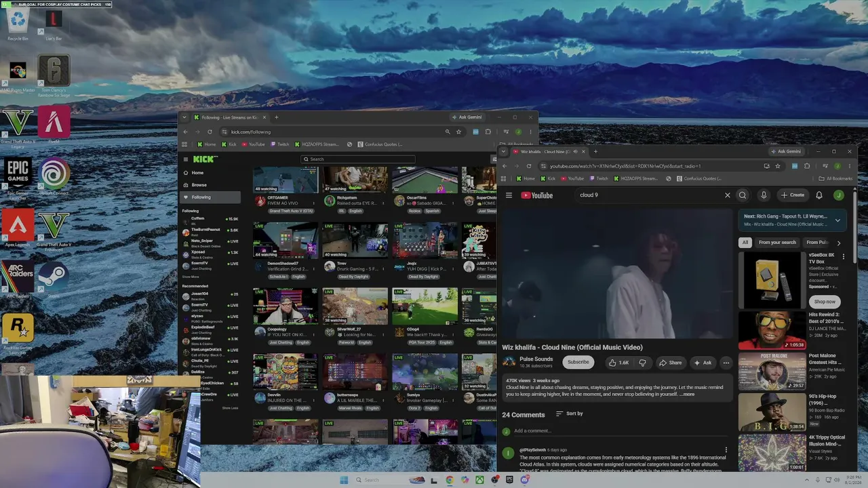Click the Kick logo
868x488 pixels.
[x=205, y=159]
